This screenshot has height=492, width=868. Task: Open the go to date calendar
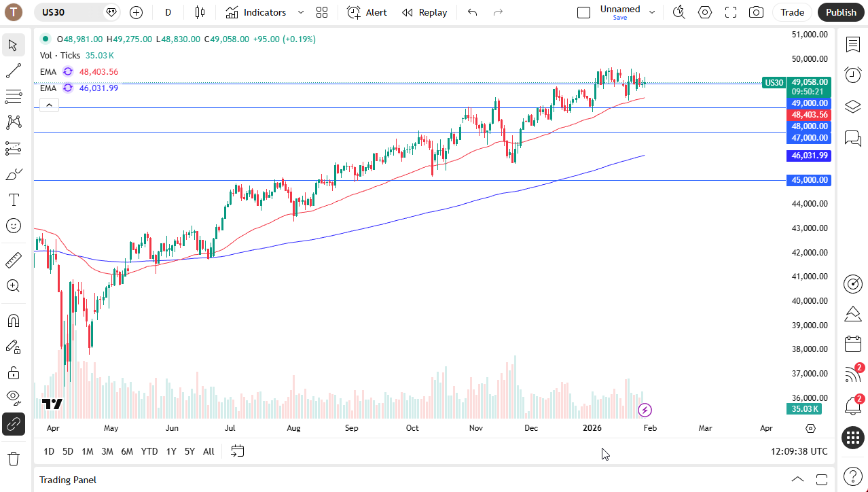point(237,451)
